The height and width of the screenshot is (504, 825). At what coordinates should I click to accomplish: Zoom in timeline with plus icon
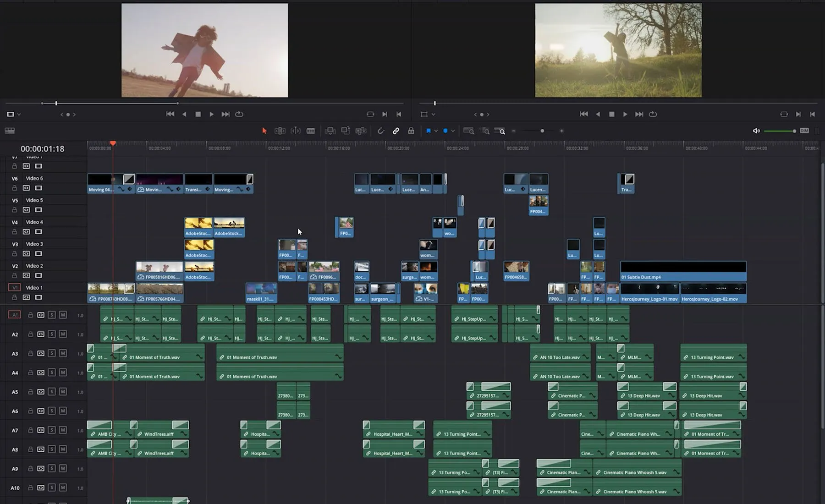(x=561, y=131)
